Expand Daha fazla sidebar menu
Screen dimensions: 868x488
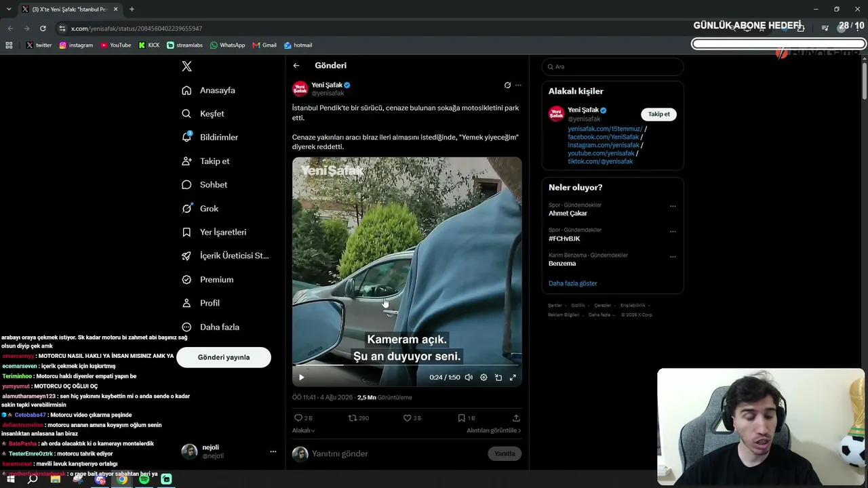click(x=210, y=327)
